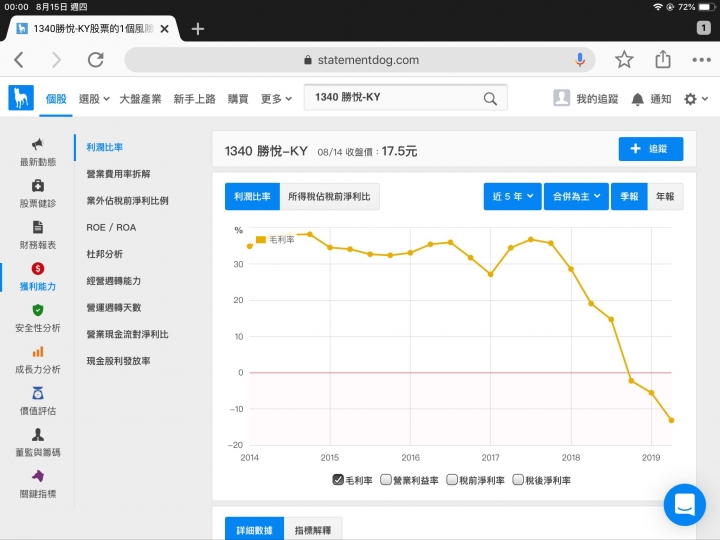The width and height of the screenshot is (720, 540).
Task: Open the chat support bubble
Action: (x=685, y=505)
